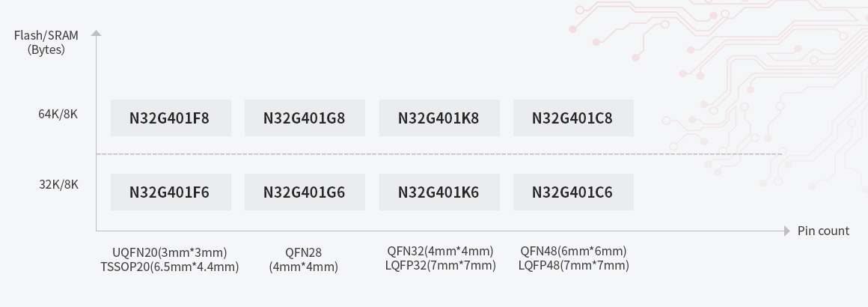This screenshot has width=868, height=307.
Task: Select the N32G401G8 chip model
Action: click(305, 118)
